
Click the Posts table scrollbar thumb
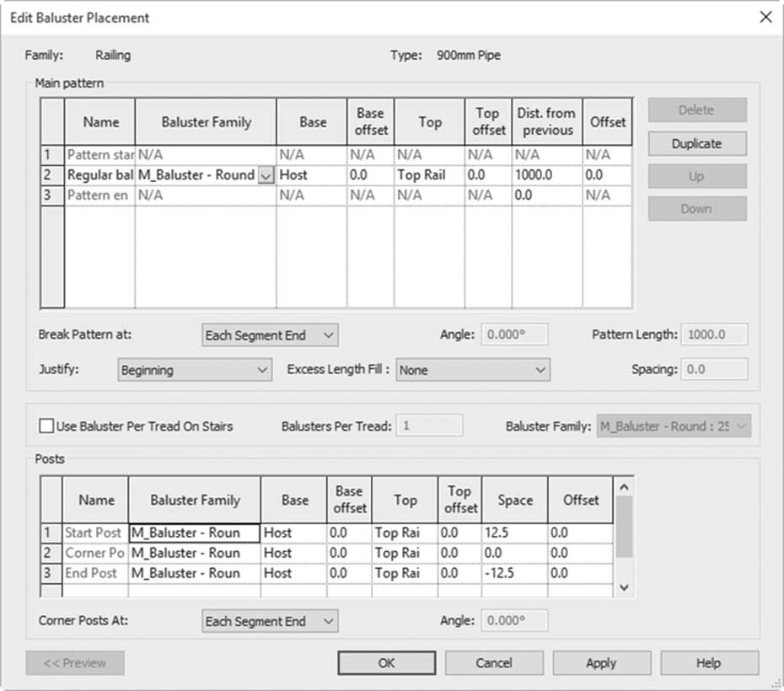624,527
